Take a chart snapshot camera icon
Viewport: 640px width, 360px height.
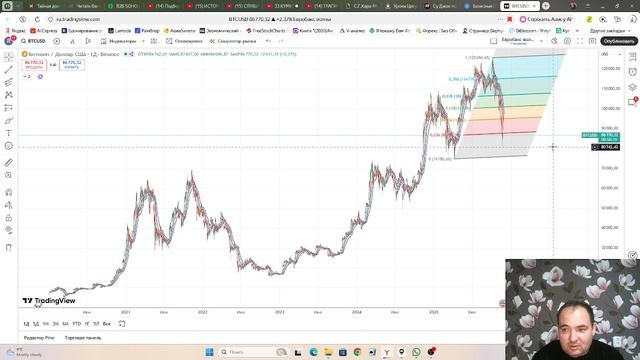pyautogui.click(x=592, y=41)
